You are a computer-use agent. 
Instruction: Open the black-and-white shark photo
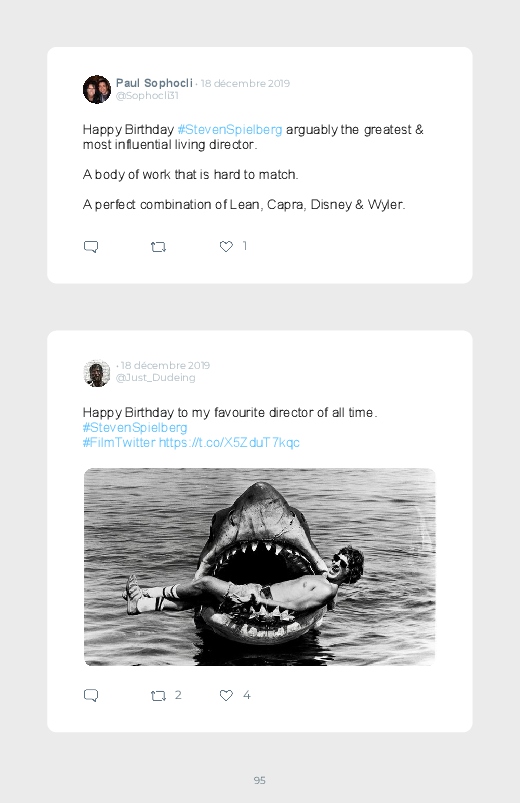(x=259, y=567)
